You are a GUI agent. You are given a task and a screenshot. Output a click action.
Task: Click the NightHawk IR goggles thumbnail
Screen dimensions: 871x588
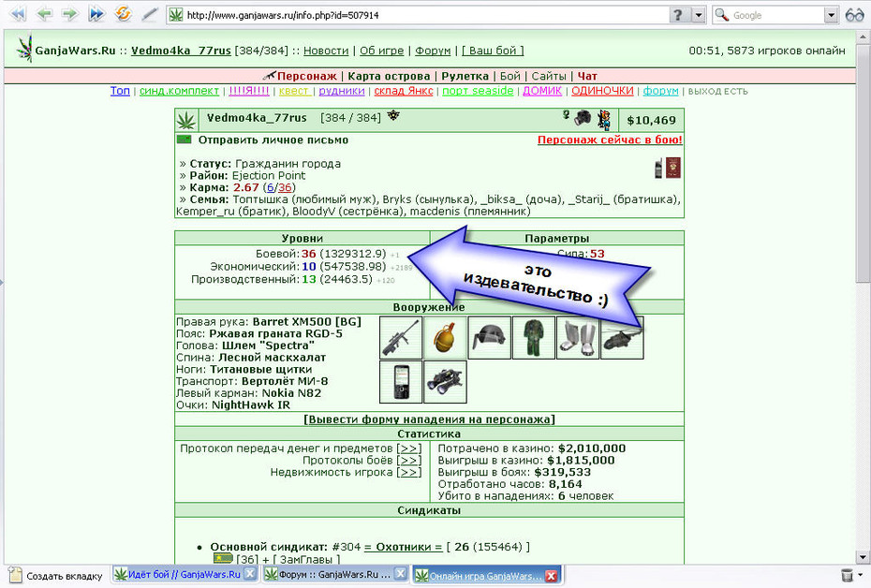pyautogui.click(x=445, y=382)
